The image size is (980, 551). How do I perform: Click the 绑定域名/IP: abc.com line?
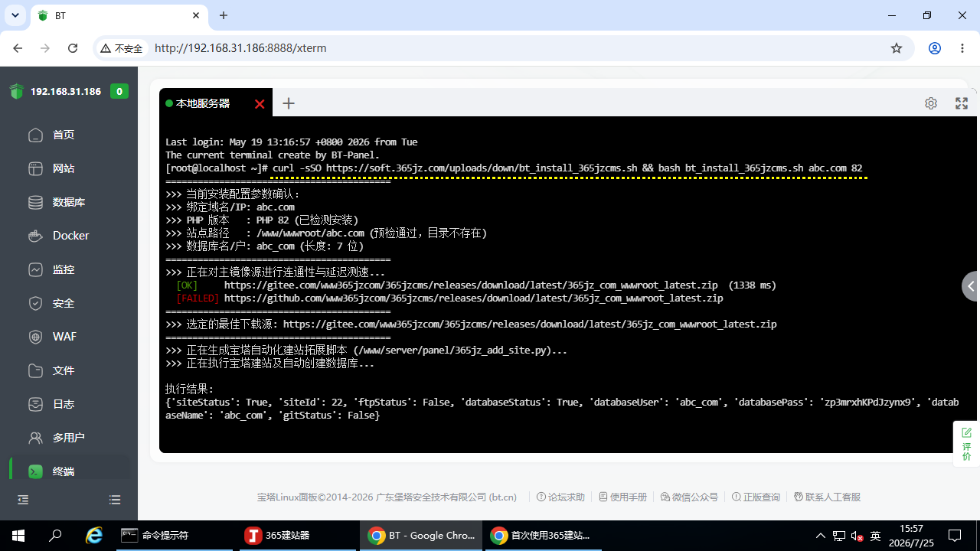230,207
